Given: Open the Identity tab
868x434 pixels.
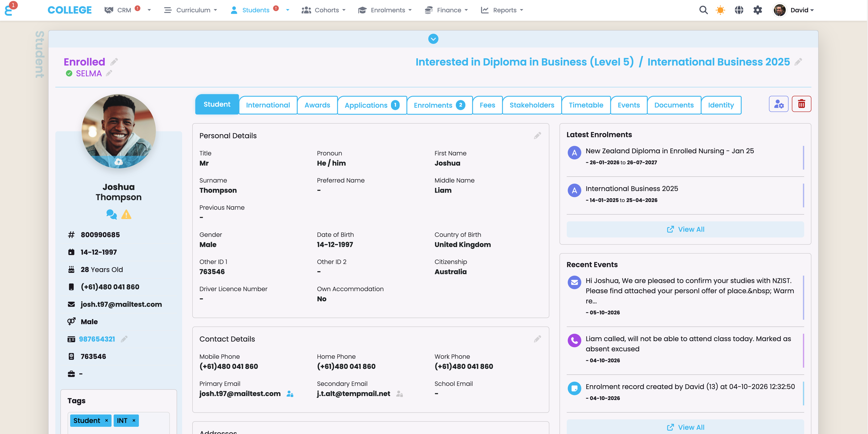Looking at the screenshot, I should (721, 105).
